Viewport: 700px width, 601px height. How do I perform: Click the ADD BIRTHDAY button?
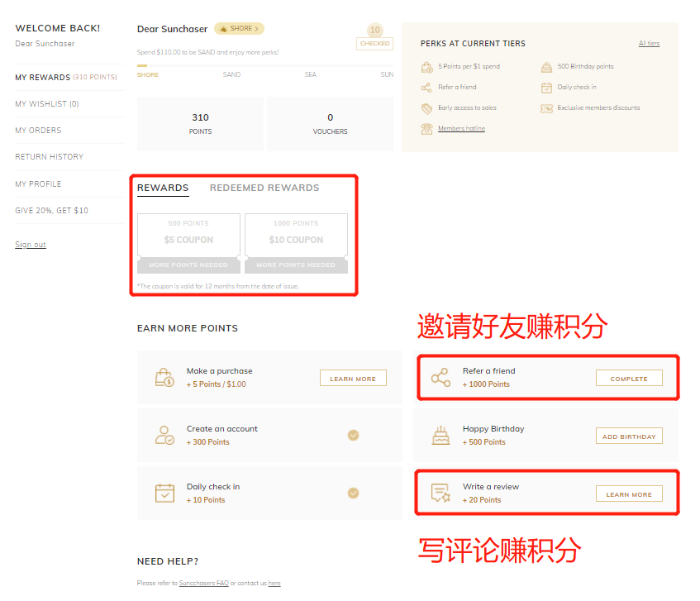(629, 436)
